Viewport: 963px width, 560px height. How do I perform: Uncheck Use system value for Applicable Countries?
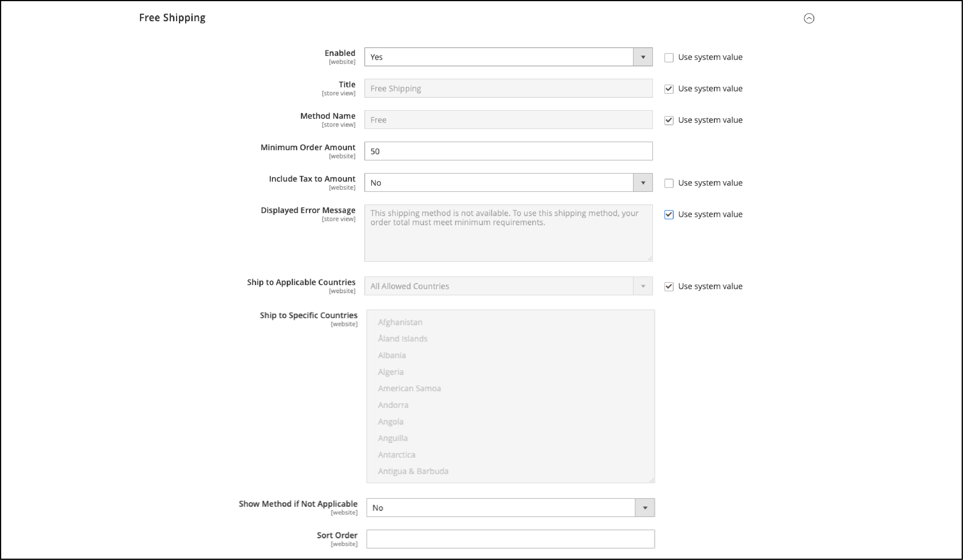668,287
